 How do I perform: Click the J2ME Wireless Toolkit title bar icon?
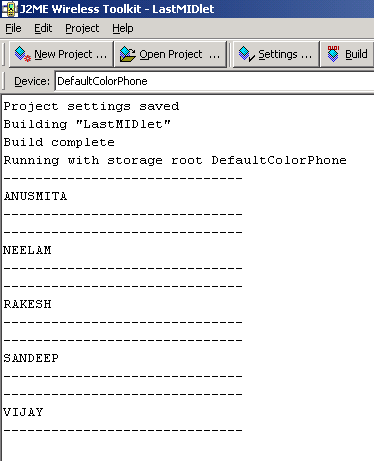(x=9, y=9)
